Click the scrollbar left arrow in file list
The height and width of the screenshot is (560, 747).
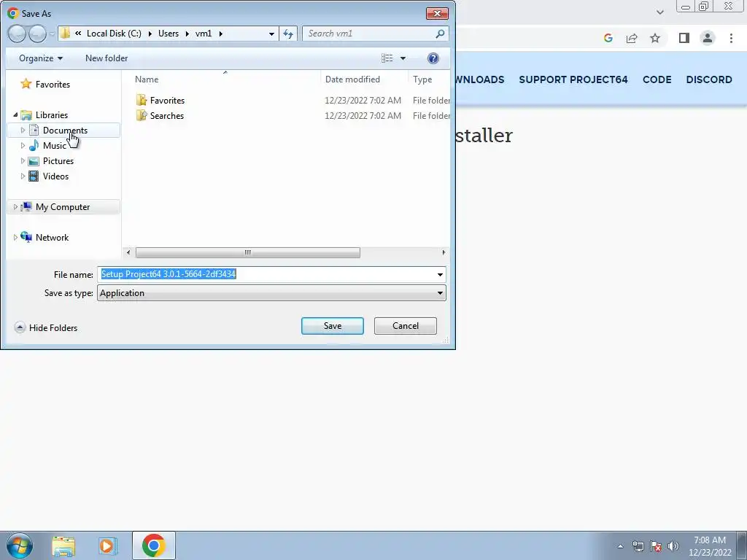[x=128, y=252]
